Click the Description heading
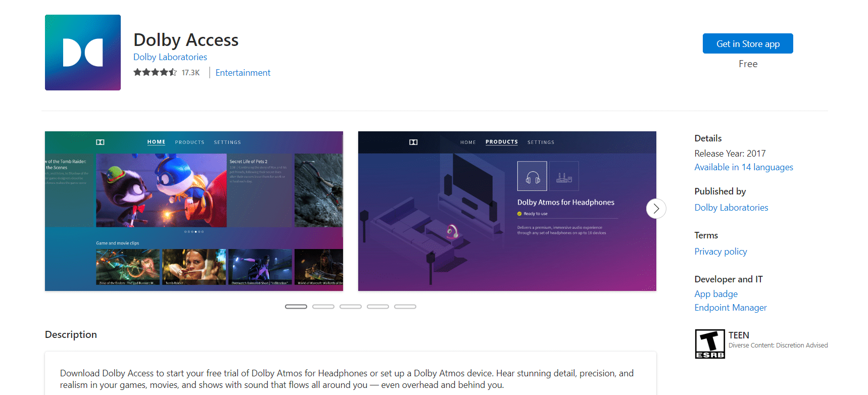The width and height of the screenshot is (868, 395). pos(71,334)
